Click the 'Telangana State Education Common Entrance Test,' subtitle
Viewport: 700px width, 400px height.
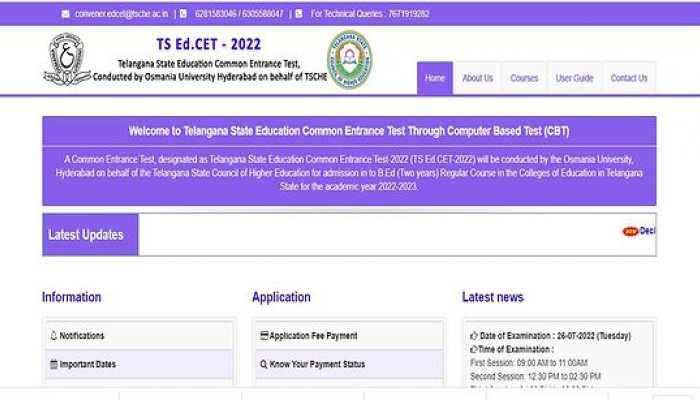209,64
